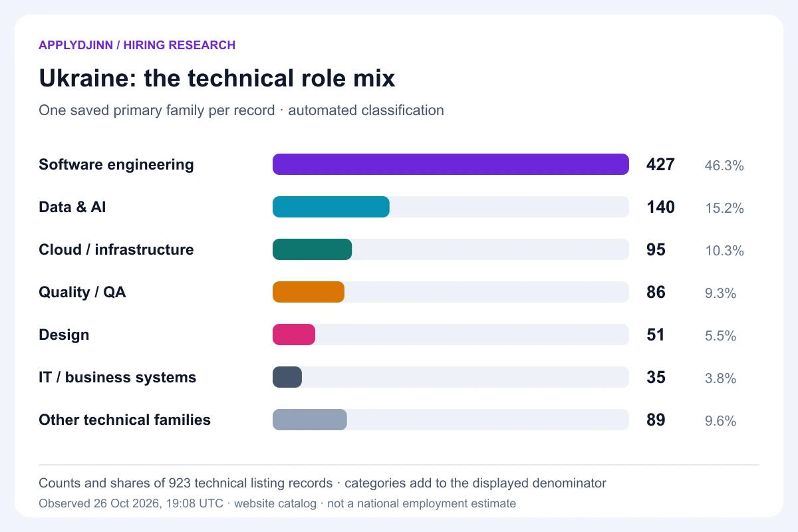Click the subtitle about one saved primary family

(241, 110)
